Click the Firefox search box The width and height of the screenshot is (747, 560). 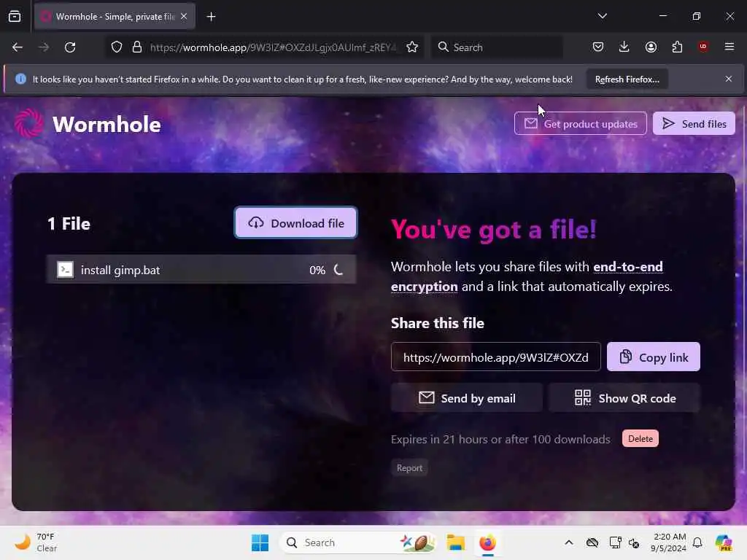coord(497,47)
